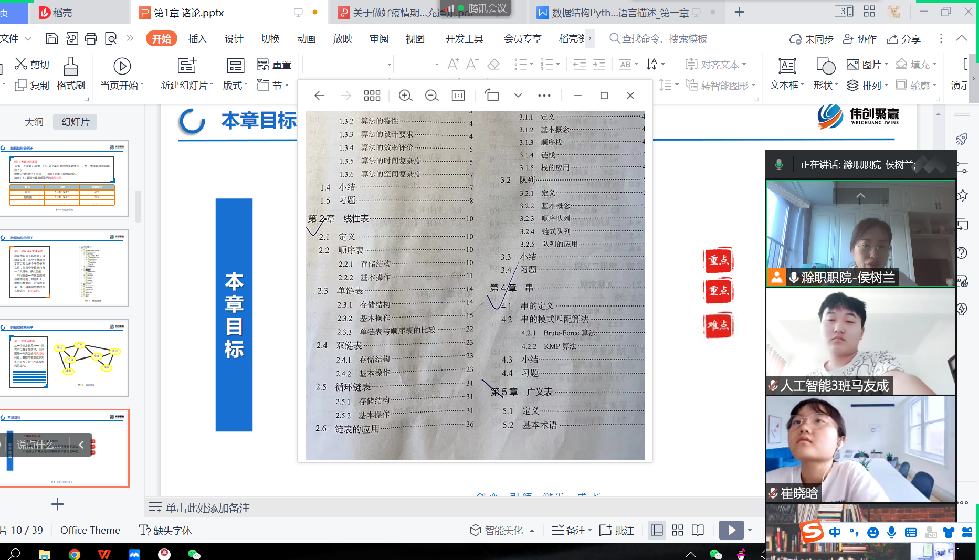The height and width of the screenshot is (560, 979).
Task: Click the reading view icon in status bar
Action: click(698, 530)
